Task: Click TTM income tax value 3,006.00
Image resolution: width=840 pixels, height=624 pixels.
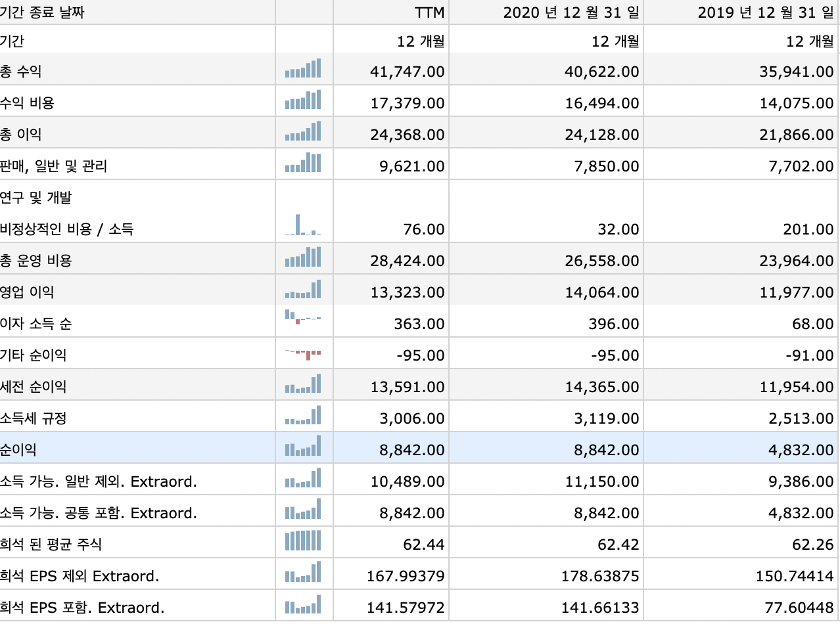Action: 412,418
